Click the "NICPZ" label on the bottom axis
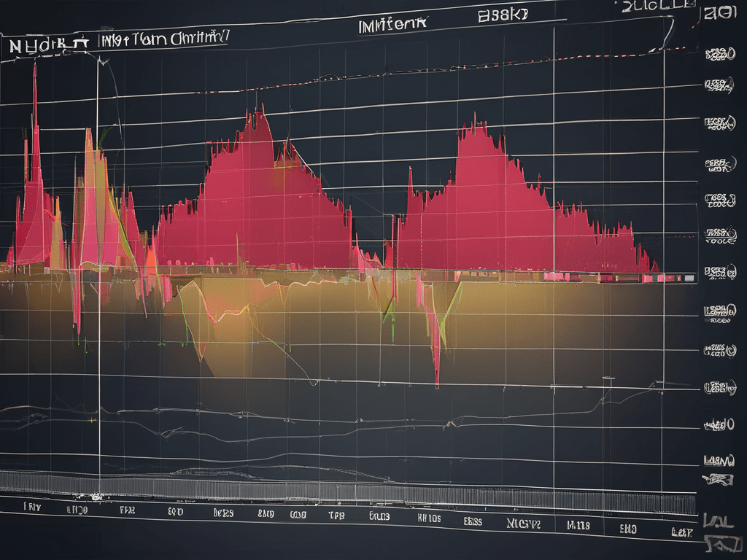The image size is (747, 560). pyautogui.click(x=522, y=524)
